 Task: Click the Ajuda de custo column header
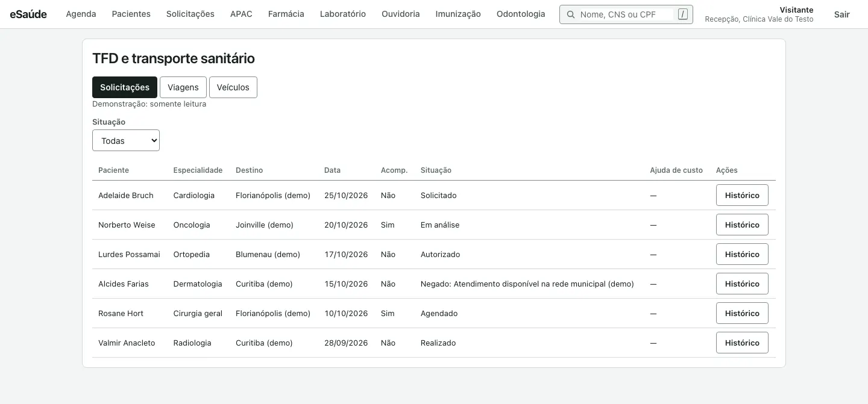676,170
